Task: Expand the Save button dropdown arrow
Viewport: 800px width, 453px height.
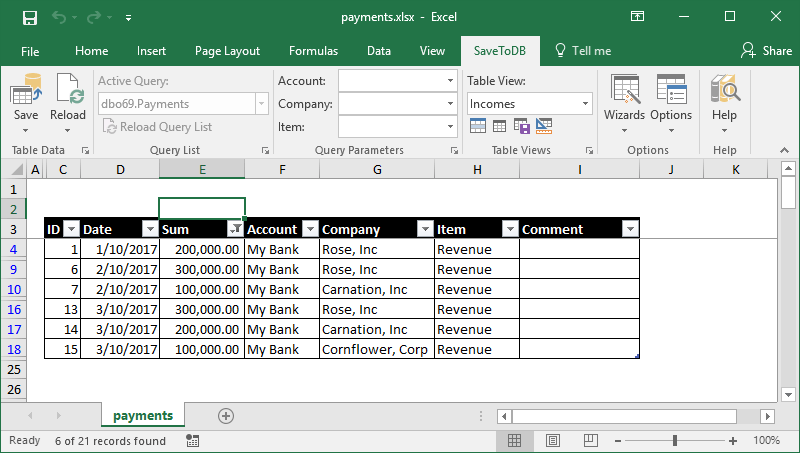Action: (x=26, y=131)
